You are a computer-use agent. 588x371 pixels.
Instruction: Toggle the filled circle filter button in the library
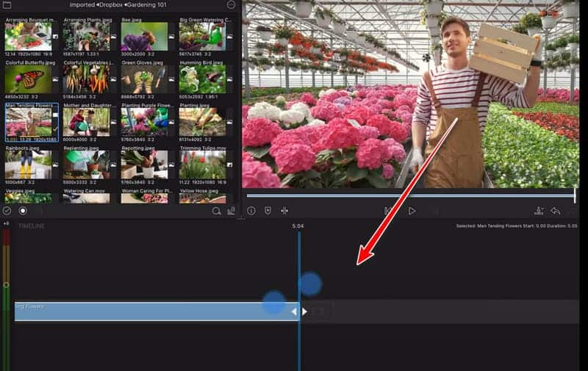(x=23, y=211)
